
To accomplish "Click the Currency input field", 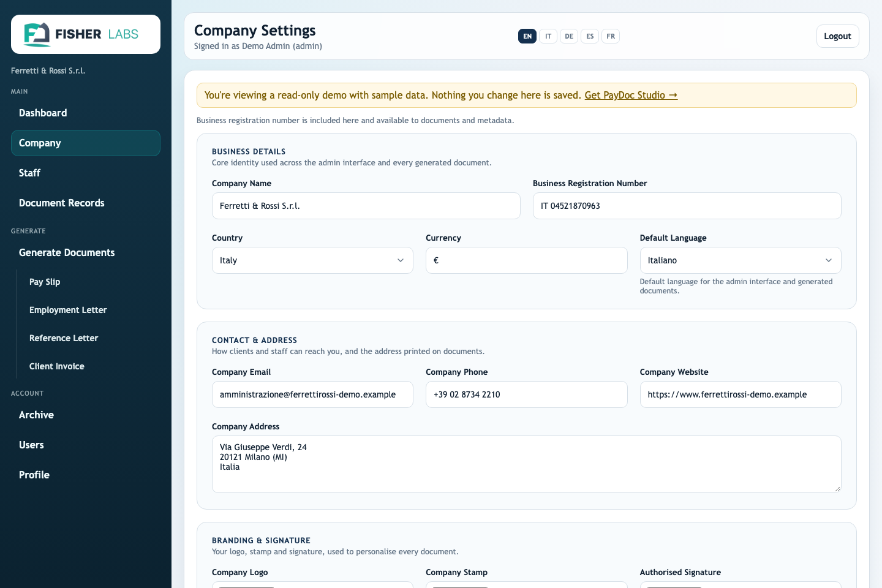I will 527,260.
